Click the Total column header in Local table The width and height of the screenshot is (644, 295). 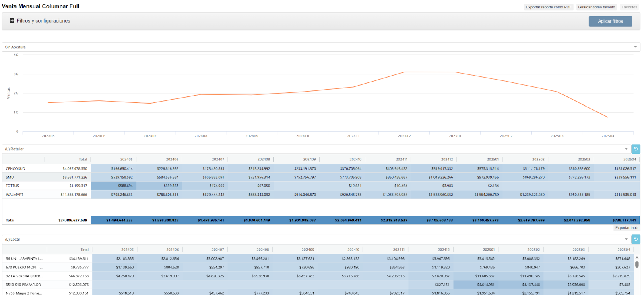point(84,250)
